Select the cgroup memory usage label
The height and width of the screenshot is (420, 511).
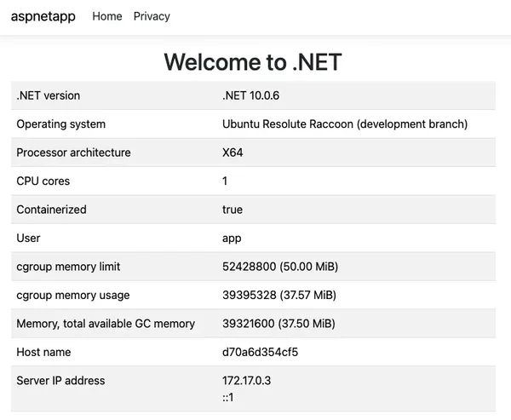73,296
